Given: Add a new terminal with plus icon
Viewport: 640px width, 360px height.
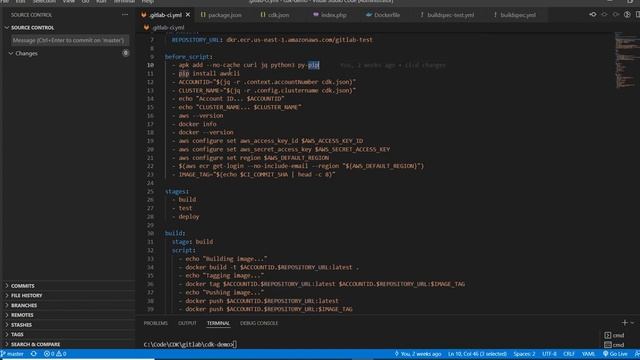Looking at the screenshot, I should (624, 323).
